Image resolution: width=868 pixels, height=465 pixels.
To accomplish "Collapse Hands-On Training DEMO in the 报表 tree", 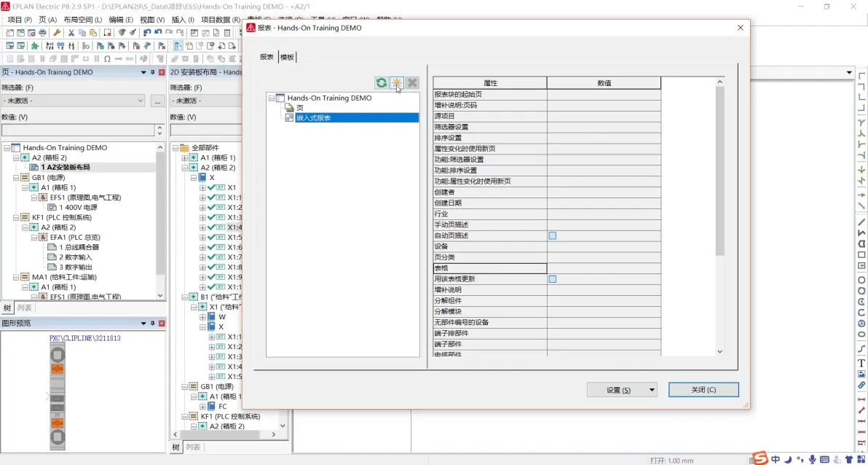I will [271, 98].
